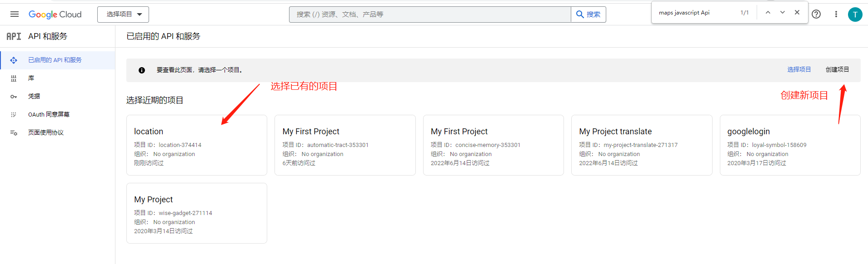Image resolution: width=868 pixels, height=264 pixels.
Task: Click the find bar text maps javascript Api
Action: click(684, 13)
